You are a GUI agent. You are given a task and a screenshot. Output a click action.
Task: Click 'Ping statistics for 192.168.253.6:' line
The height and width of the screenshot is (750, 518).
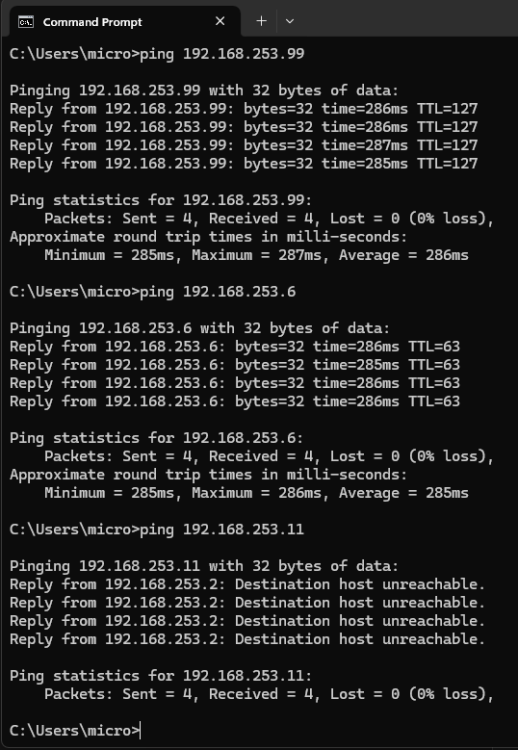pos(156,438)
